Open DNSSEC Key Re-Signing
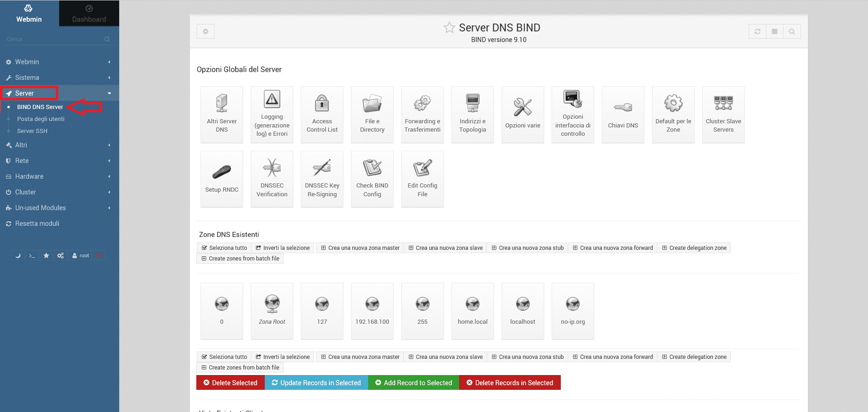Image resolution: width=868 pixels, height=412 pixels. (x=322, y=179)
